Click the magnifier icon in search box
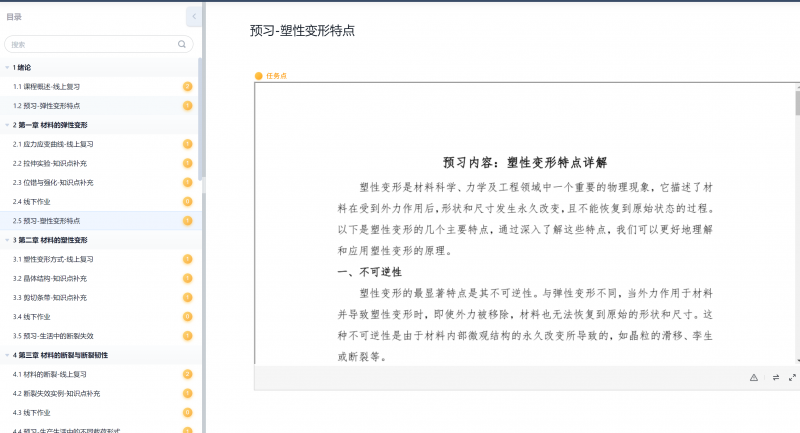The image size is (800, 433). [182, 44]
